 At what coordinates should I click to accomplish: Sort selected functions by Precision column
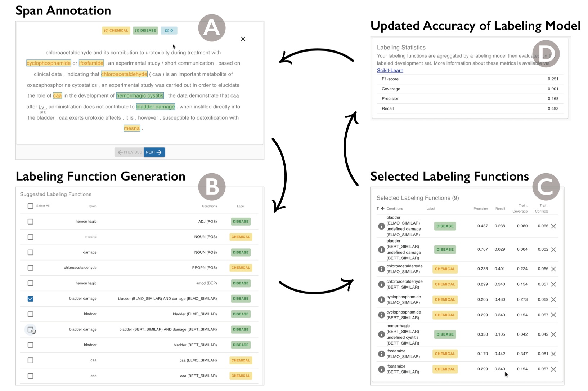pos(480,209)
